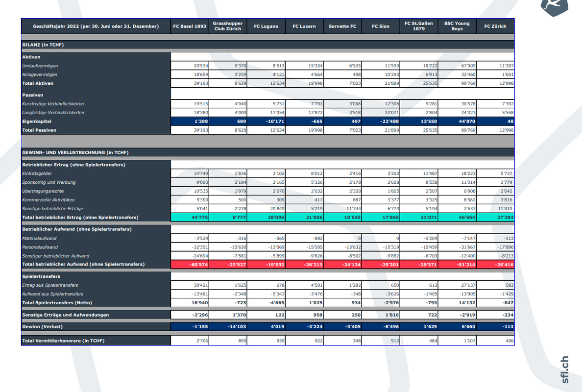Click the Total Spielertransfers (Netto) row label

point(57,303)
